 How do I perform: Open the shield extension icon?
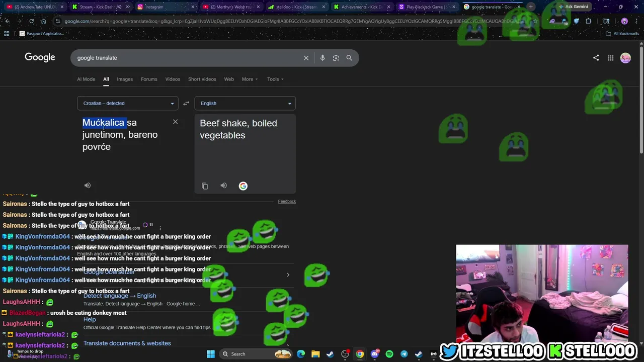point(577,21)
